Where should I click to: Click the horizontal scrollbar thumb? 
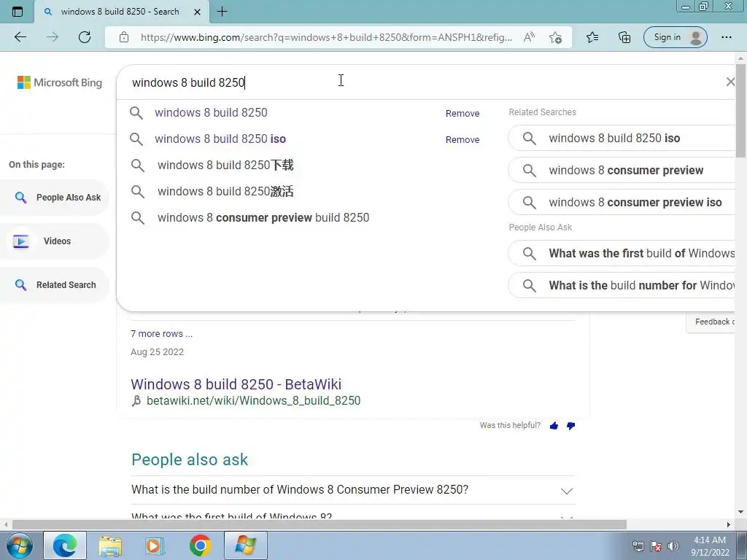coord(320,524)
